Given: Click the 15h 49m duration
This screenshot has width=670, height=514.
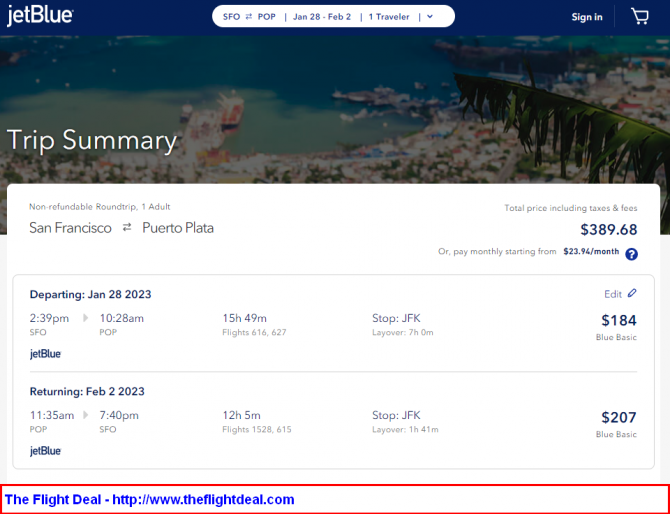Looking at the screenshot, I should tap(244, 318).
